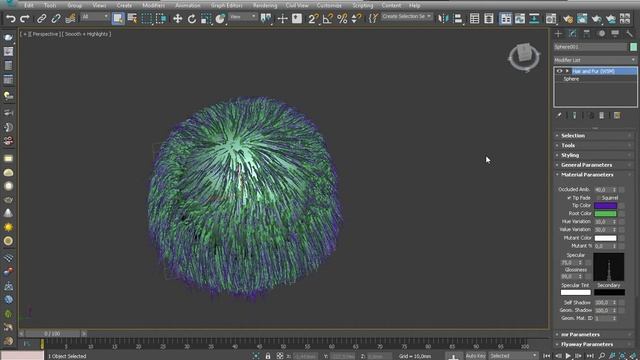Select the Link objects tool
Viewport: 640px width, 360px height.
(x=41, y=19)
